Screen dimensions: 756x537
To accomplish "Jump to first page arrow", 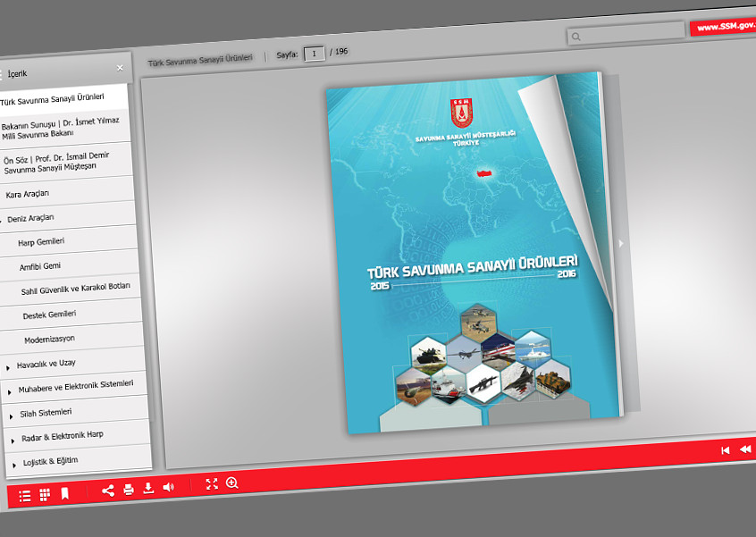I will pyautogui.click(x=725, y=450).
